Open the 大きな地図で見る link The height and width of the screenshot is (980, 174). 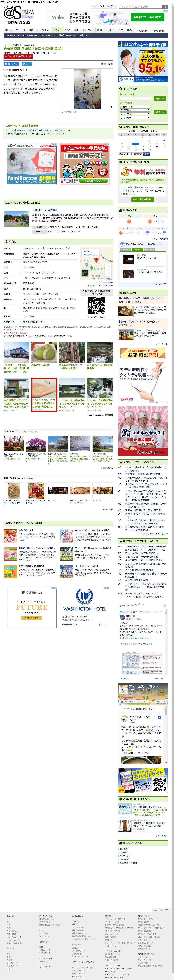tap(104, 282)
